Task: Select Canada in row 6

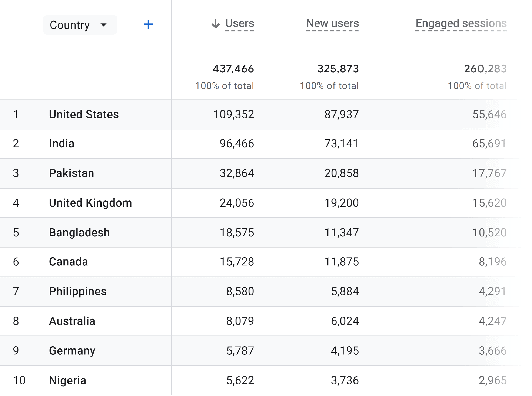Action: [68, 262]
